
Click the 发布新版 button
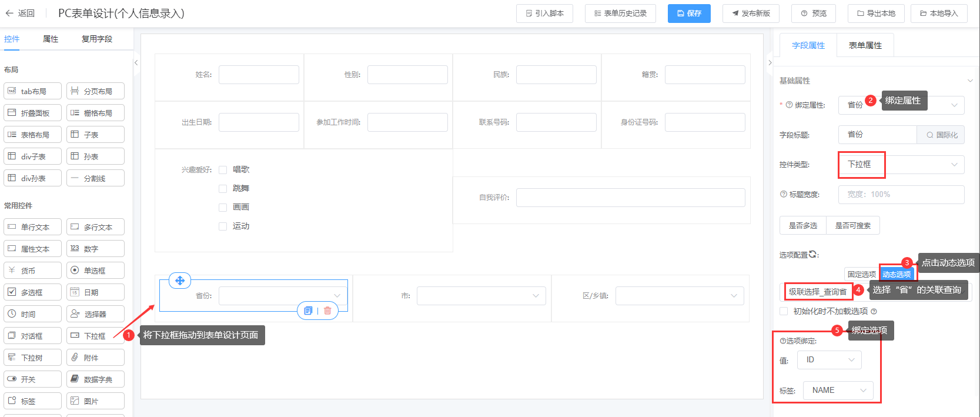coord(751,13)
